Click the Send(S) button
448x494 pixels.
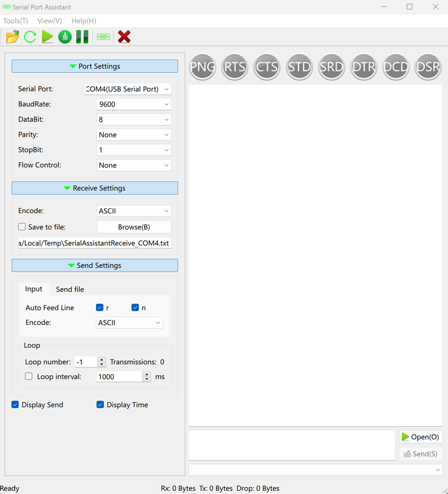(x=421, y=454)
